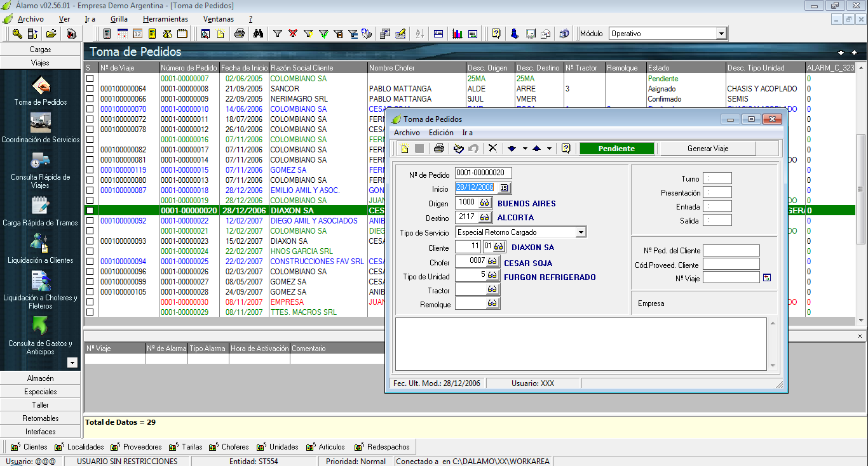
Task: Open Coordinación de Servicios sidebar icon
Action: coord(41,123)
